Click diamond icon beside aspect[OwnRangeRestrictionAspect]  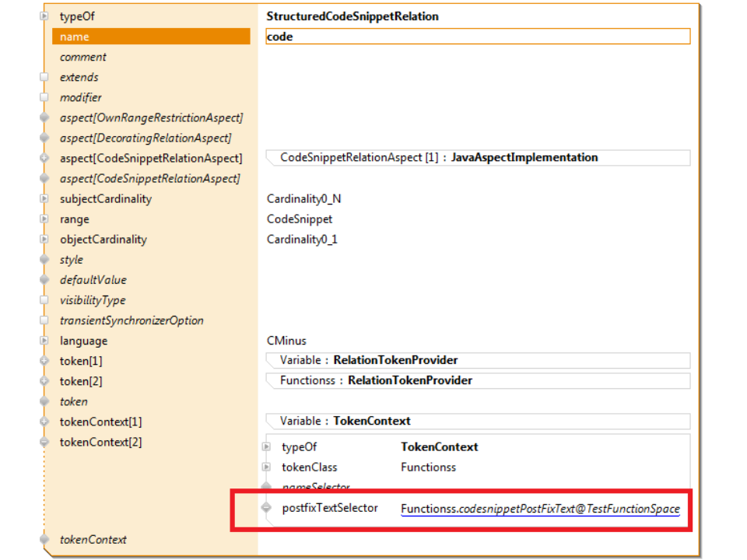coord(44,118)
